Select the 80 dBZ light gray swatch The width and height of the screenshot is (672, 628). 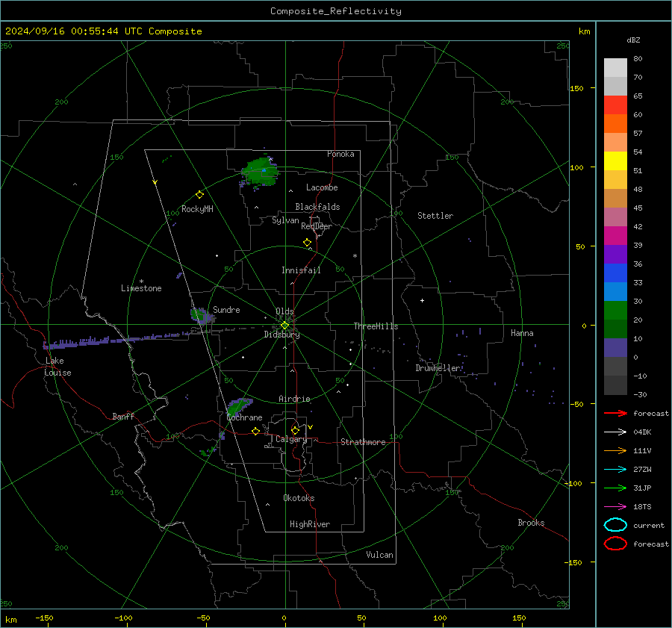coord(615,68)
